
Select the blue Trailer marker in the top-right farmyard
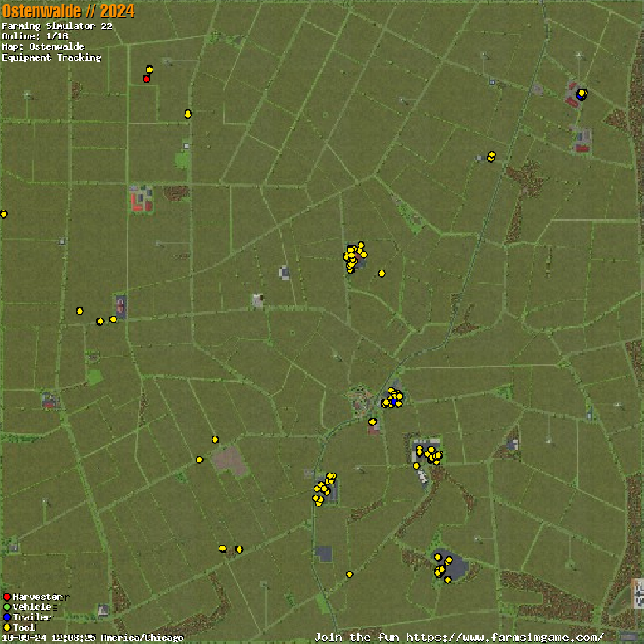[x=580, y=96]
